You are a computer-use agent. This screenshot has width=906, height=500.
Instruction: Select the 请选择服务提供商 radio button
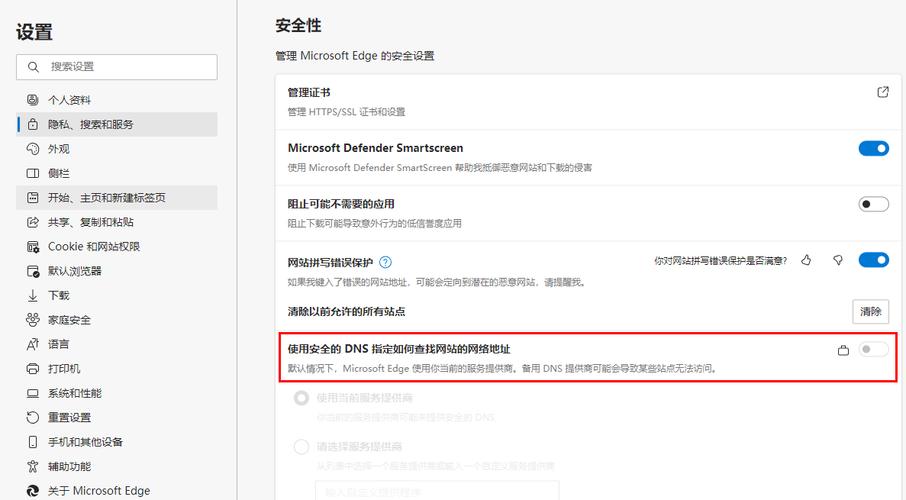point(302,447)
